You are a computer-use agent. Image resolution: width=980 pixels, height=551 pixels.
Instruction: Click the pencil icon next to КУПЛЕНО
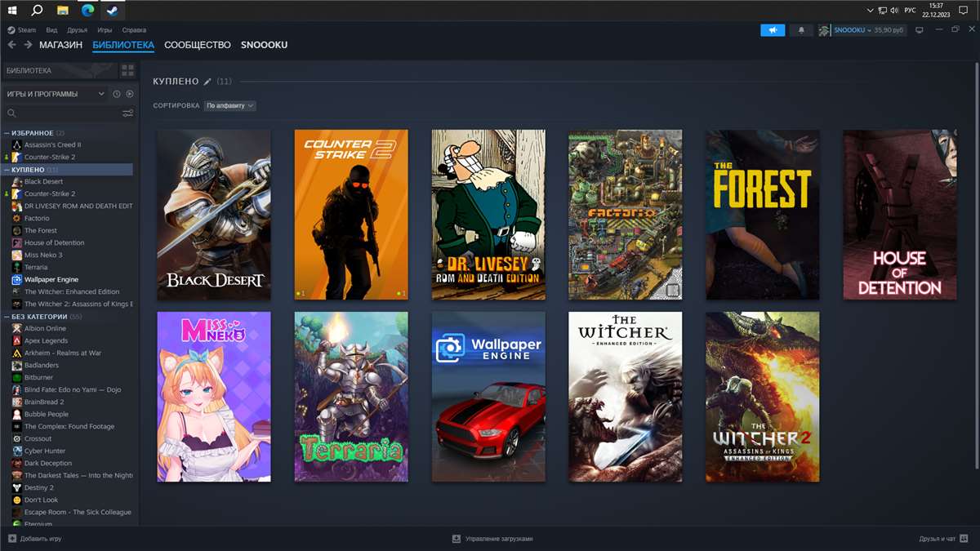[207, 82]
